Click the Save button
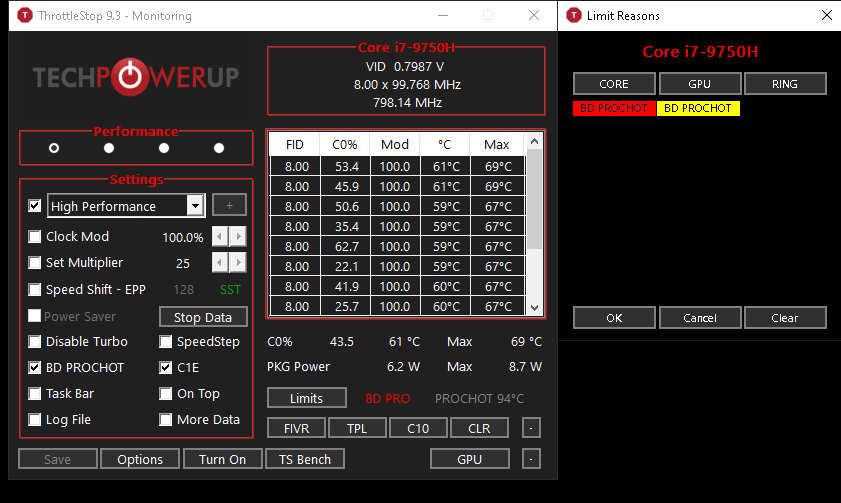Screen dimensions: 841x503 (x=58, y=459)
